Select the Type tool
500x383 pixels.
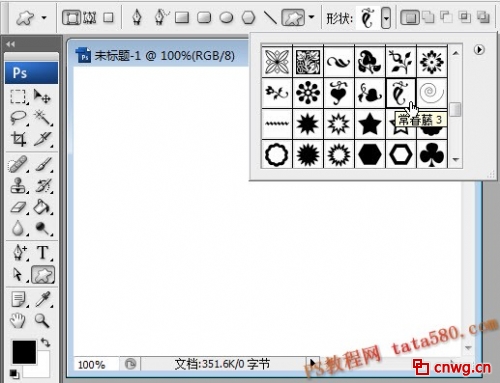pyautogui.click(x=43, y=252)
